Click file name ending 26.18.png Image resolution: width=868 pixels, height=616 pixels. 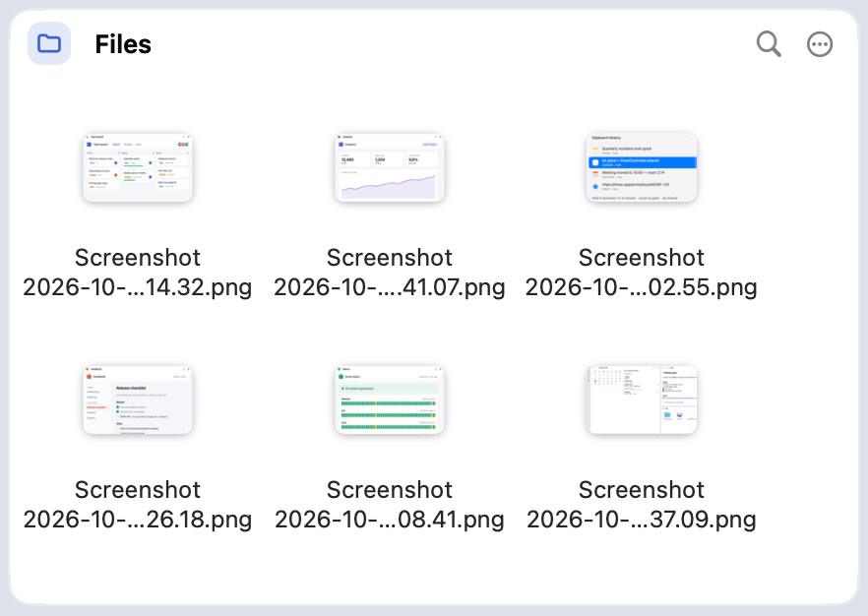point(138,505)
